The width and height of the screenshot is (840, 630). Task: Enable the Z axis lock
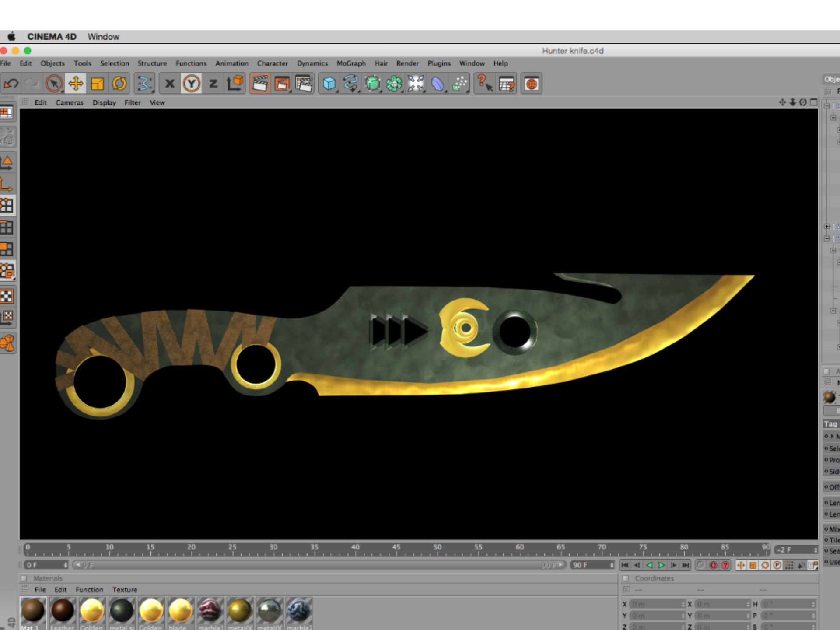tap(213, 84)
